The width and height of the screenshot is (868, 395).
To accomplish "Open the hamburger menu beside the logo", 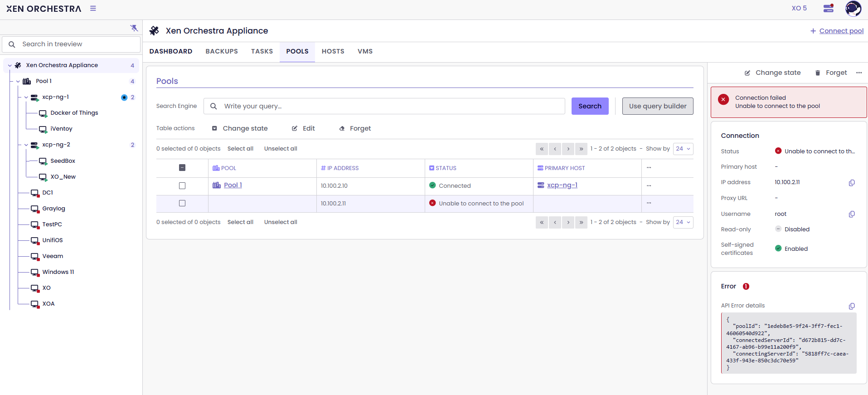I will pos(93,8).
